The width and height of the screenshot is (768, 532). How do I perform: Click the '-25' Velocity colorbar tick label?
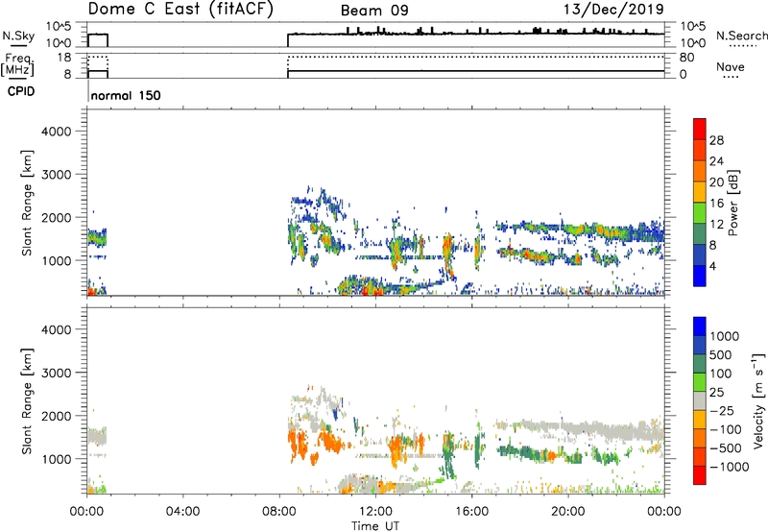(721, 411)
